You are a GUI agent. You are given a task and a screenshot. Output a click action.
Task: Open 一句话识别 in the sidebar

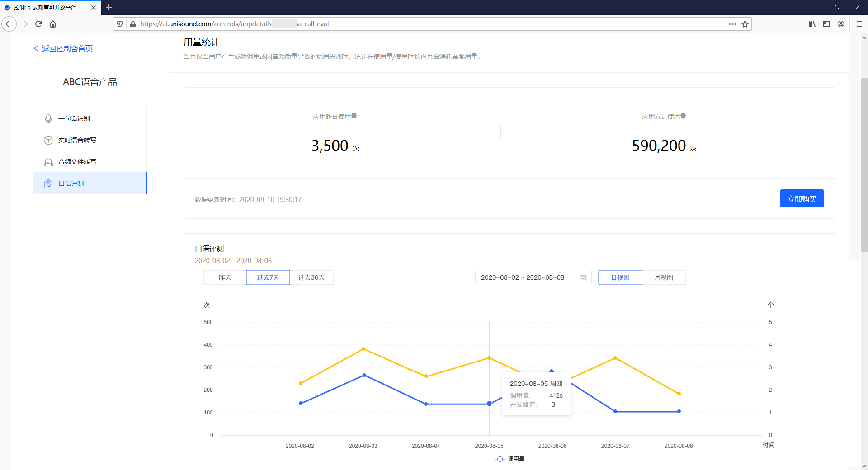click(90, 118)
